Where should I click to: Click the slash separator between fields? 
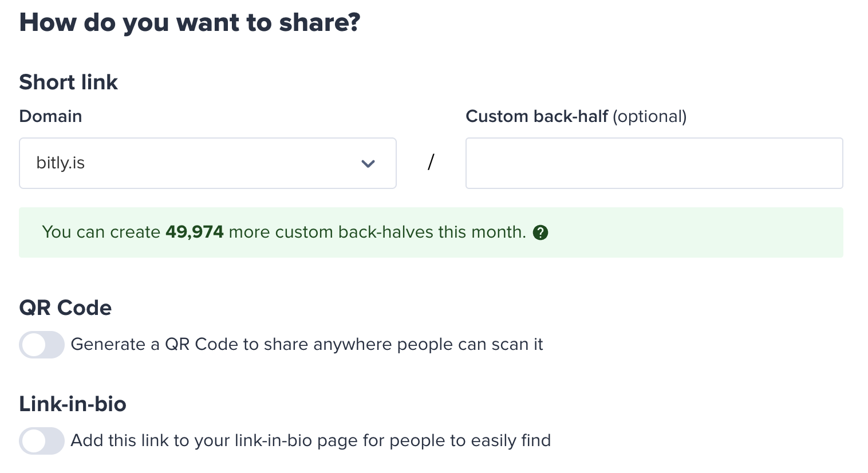(x=431, y=163)
